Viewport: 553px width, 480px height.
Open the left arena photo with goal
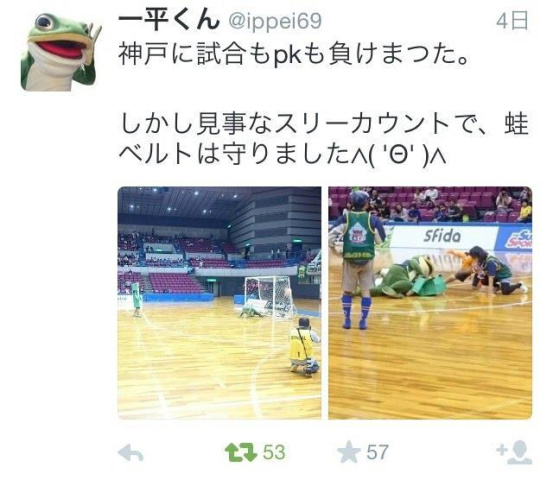(219, 303)
